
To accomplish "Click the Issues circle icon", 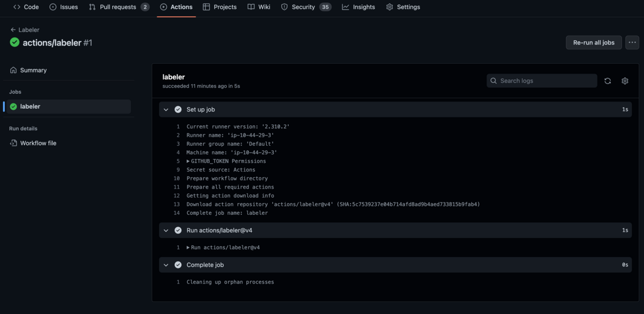I will coord(53,7).
